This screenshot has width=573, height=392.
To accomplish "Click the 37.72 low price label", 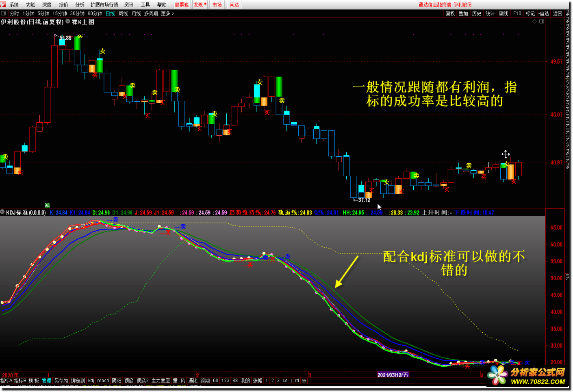I will (x=364, y=200).
